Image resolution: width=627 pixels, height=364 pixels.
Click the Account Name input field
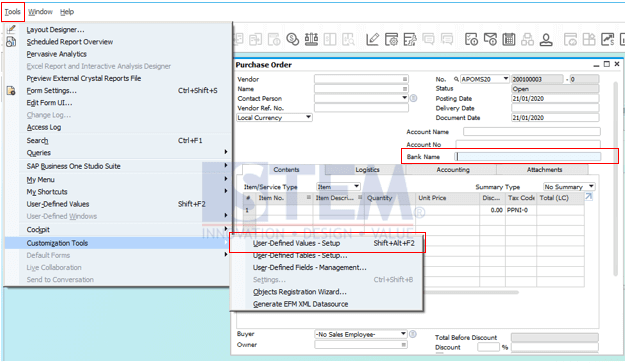tap(532, 132)
